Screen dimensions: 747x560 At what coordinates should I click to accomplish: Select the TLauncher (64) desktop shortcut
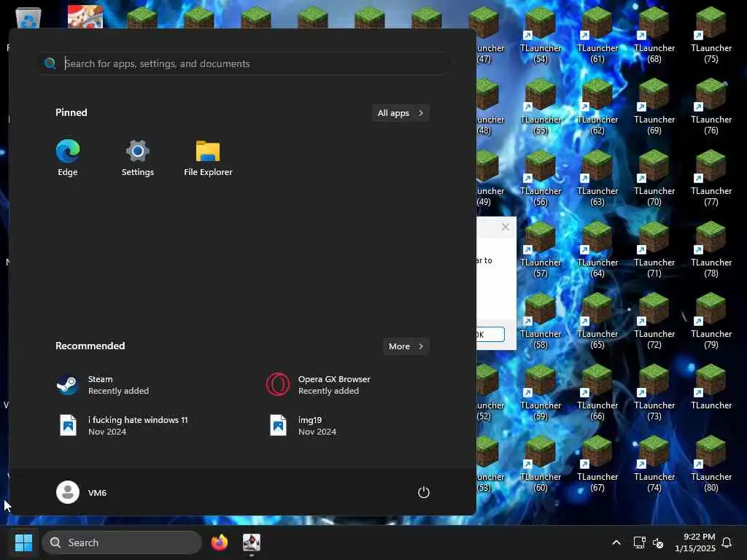597,249
